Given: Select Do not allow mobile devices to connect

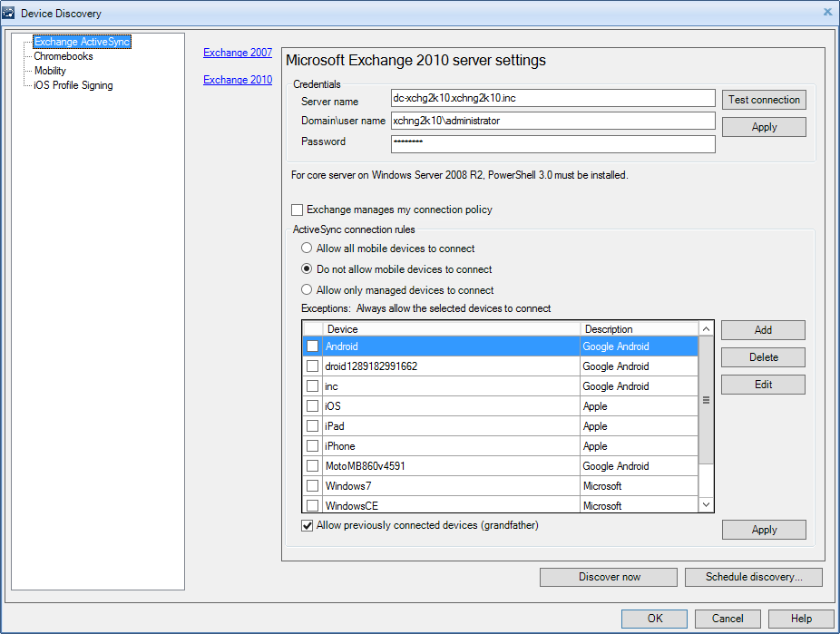Looking at the screenshot, I should [x=307, y=268].
